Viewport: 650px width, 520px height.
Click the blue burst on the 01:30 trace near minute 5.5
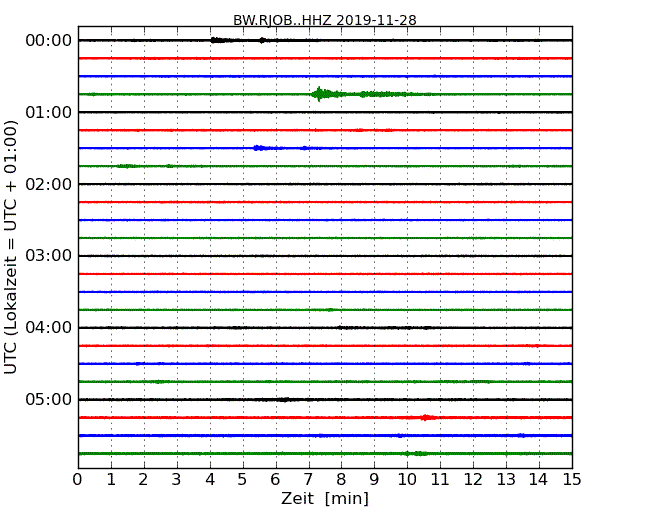tap(262, 148)
